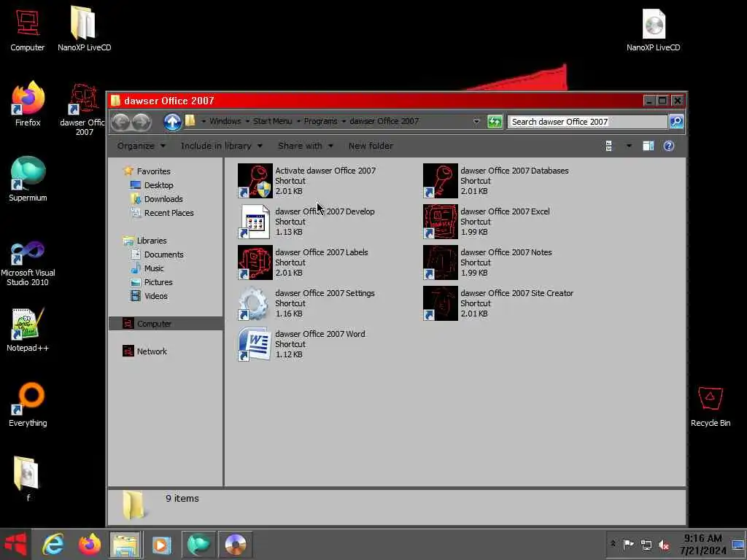Open Windows Media Player taskbar icon
The image size is (747, 560).
point(161,544)
